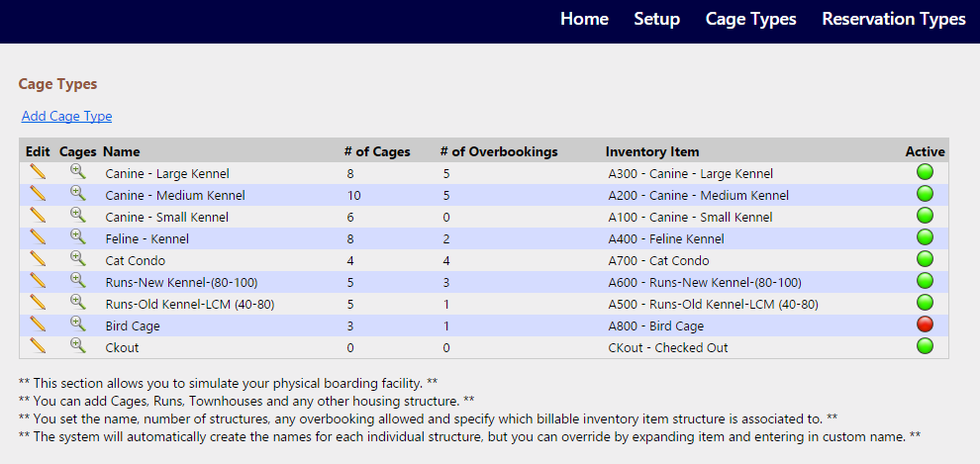
Task: Click the pencil icon for Canine - Small Kennel
Action: (x=38, y=216)
